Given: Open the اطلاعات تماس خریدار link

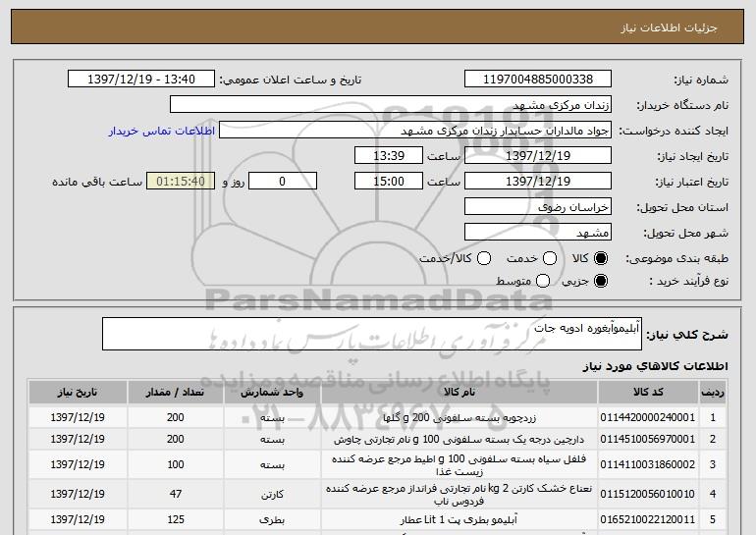Looking at the screenshot, I should [x=162, y=131].
